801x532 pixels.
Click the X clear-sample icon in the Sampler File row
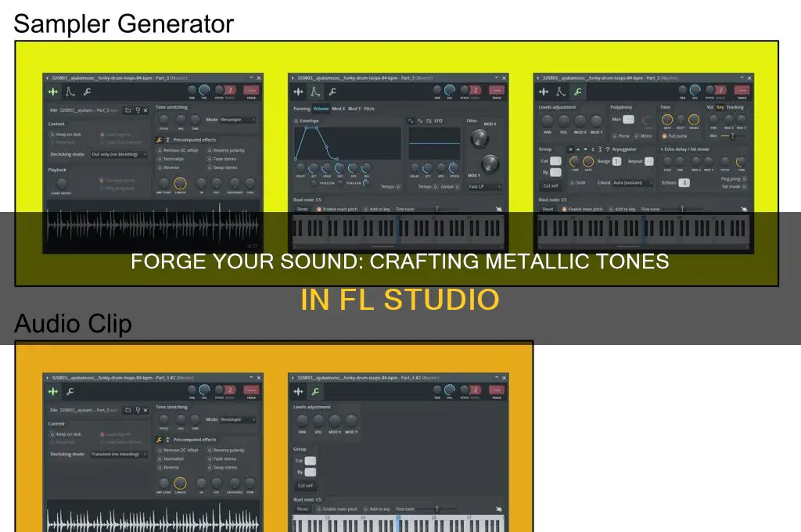tap(145, 110)
